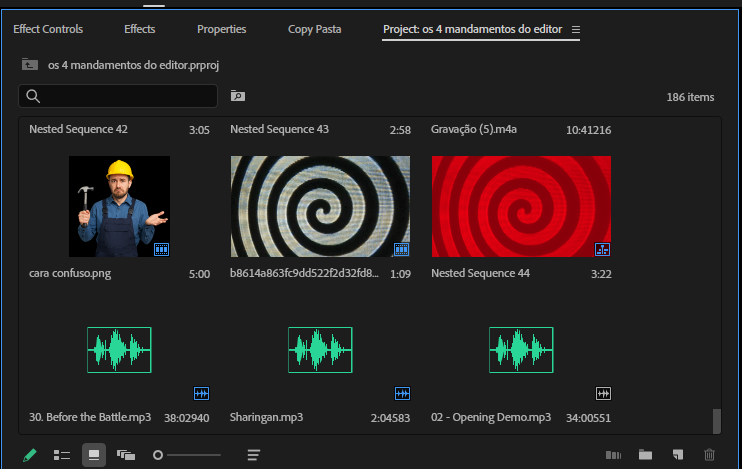Switch to List View
The width and height of the screenshot is (742, 469).
click(62, 455)
